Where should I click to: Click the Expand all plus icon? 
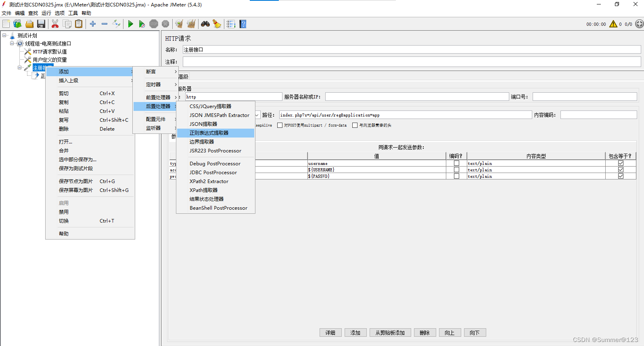[93, 24]
